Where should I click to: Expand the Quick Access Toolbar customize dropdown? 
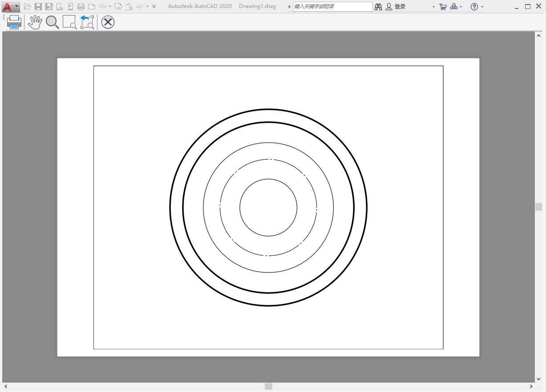154,7
